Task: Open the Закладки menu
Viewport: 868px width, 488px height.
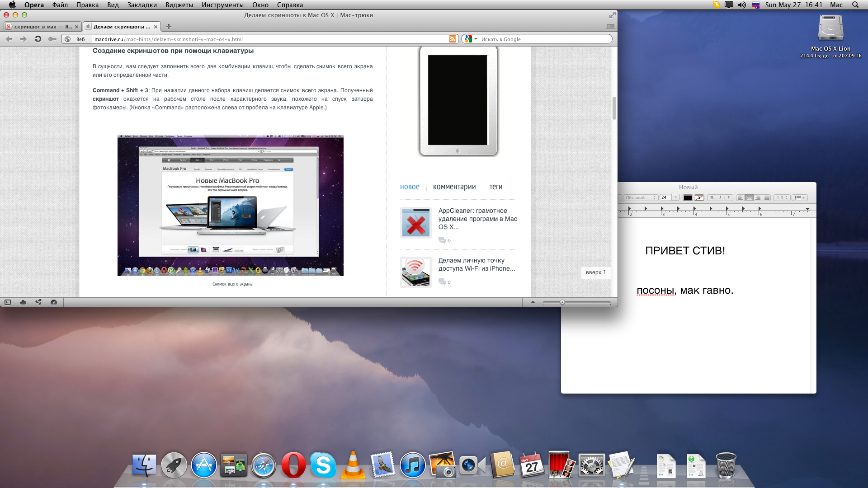Action: [x=142, y=5]
